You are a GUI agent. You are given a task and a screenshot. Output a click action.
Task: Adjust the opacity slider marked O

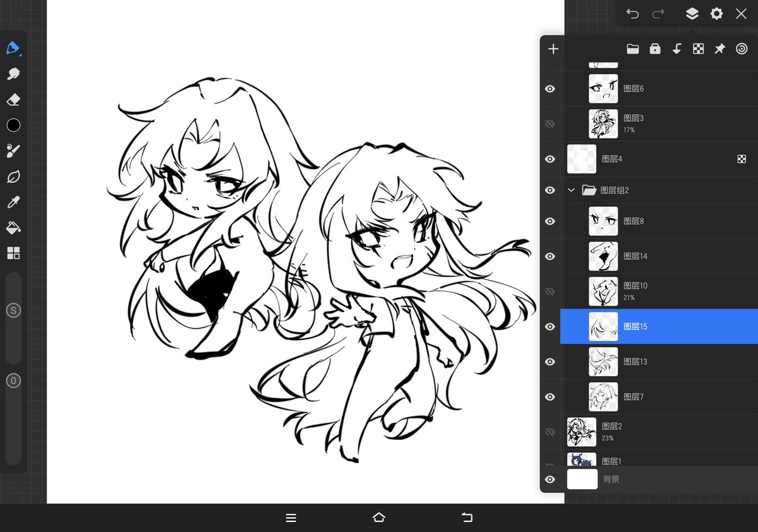[x=13, y=381]
